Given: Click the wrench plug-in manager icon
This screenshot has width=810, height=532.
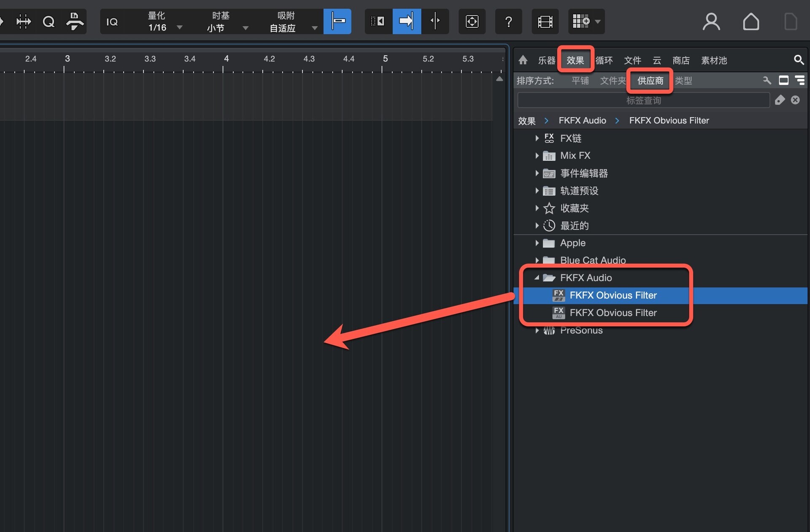Looking at the screenshot, I should click(767, 80).
